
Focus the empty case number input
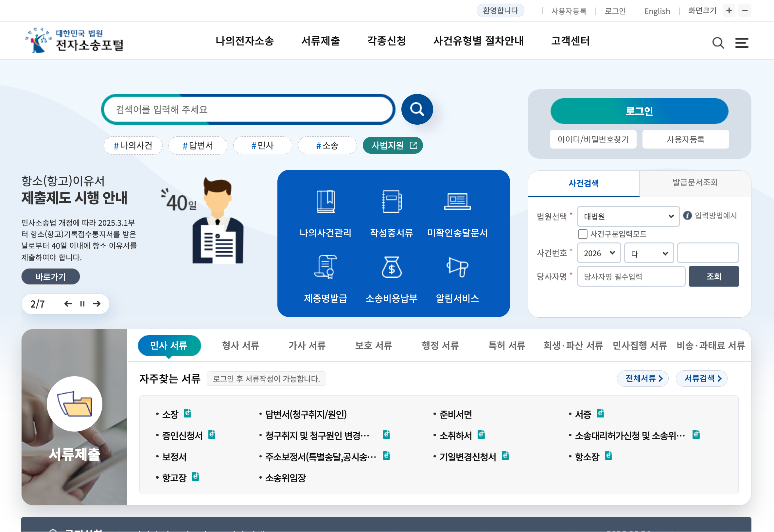pos(708,253)
